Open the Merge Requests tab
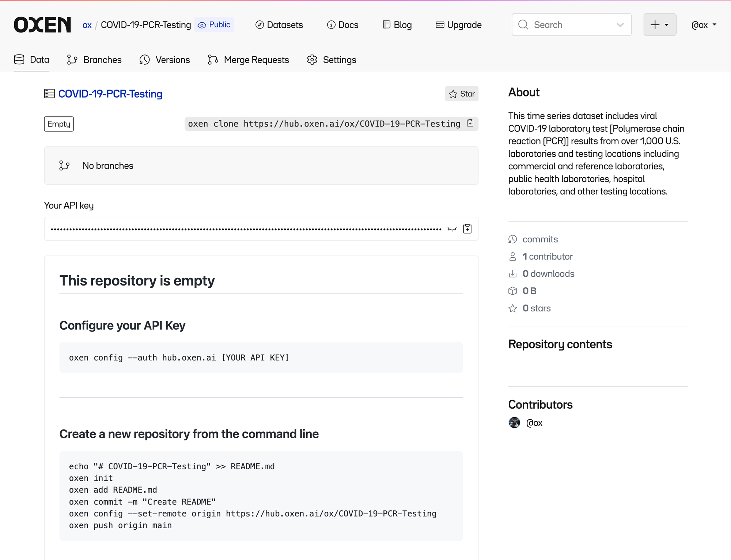Viewport: 731px width, 560px height. coord(249,60)
